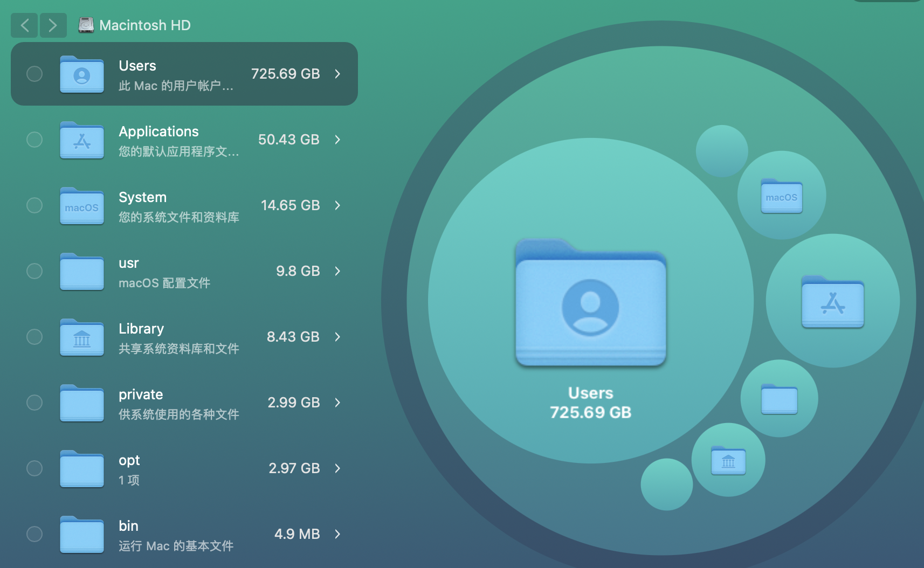Select the empty bubble beside the Library bubble
The image size is (924, 568).
667,484
